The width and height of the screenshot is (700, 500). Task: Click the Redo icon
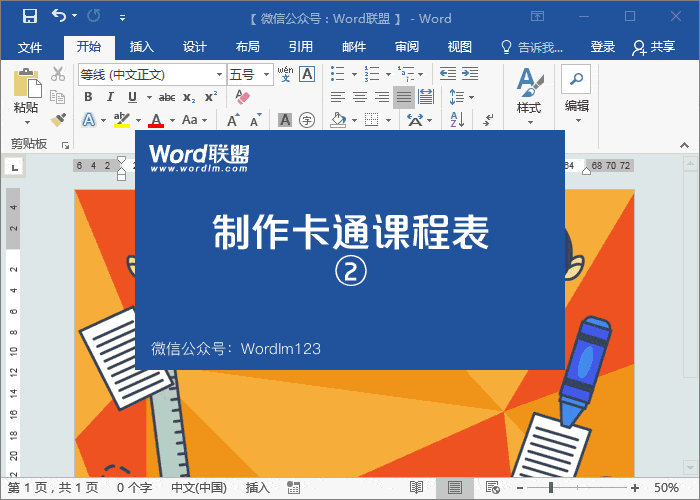coord(94,16)
